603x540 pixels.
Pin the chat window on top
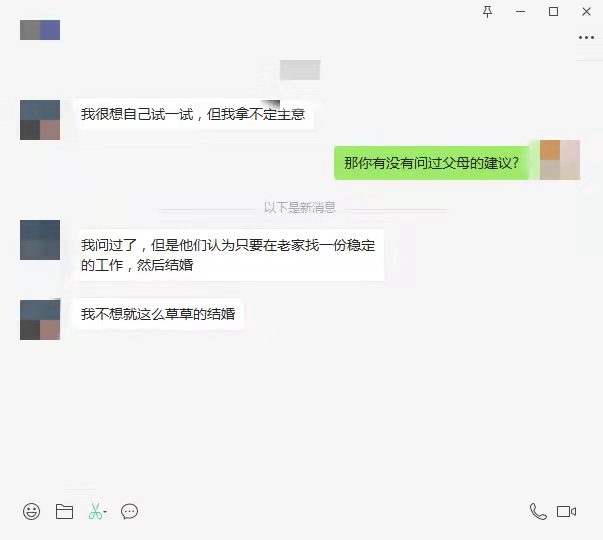point(487,12)
